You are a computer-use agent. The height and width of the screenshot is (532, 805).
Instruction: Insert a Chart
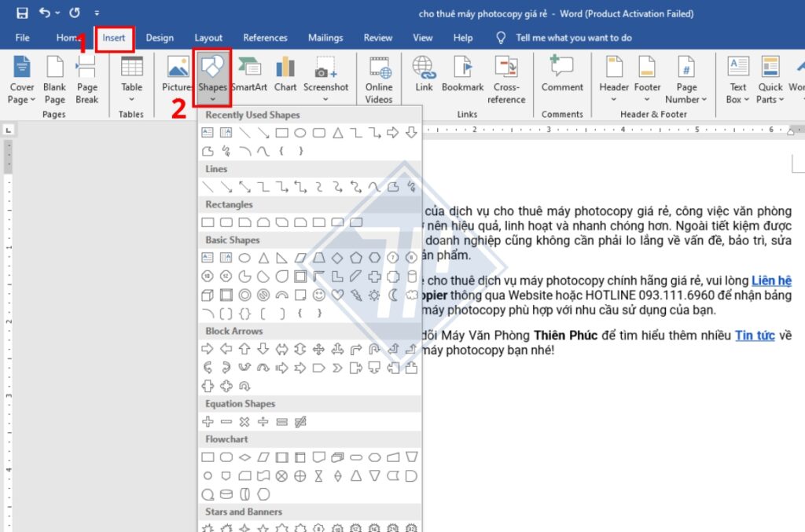click(x=285, y=76)
